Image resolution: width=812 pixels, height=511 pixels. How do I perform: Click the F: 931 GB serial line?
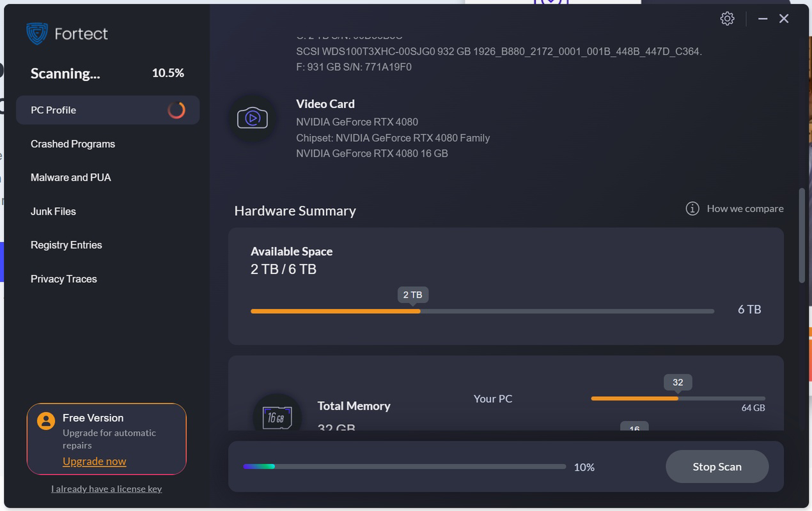354,67
